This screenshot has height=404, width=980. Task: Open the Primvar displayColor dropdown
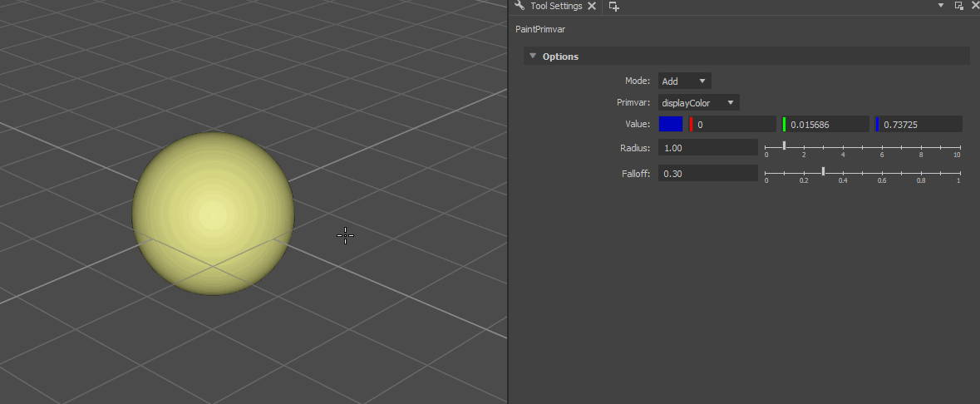pos(699,102)
